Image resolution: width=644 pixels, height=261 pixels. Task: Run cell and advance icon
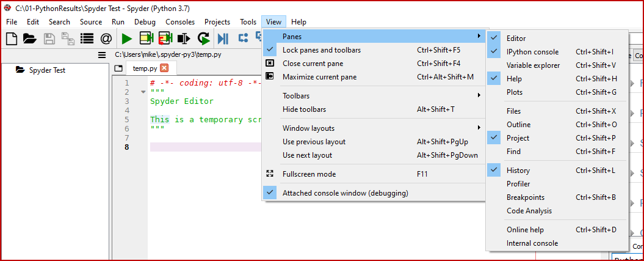165,39
